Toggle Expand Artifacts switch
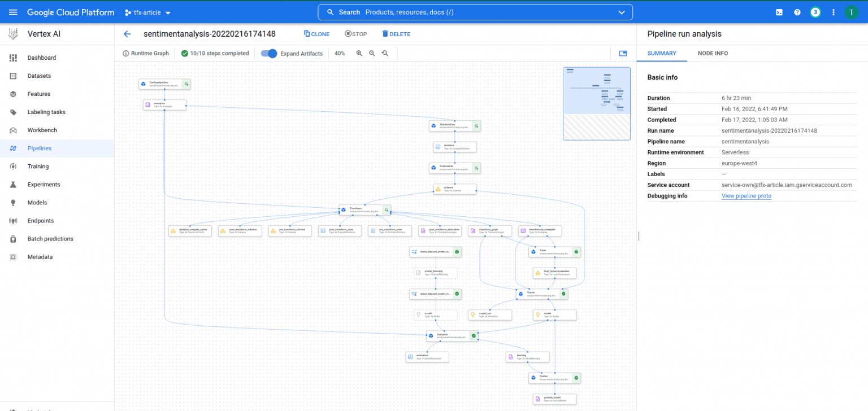 268,53
